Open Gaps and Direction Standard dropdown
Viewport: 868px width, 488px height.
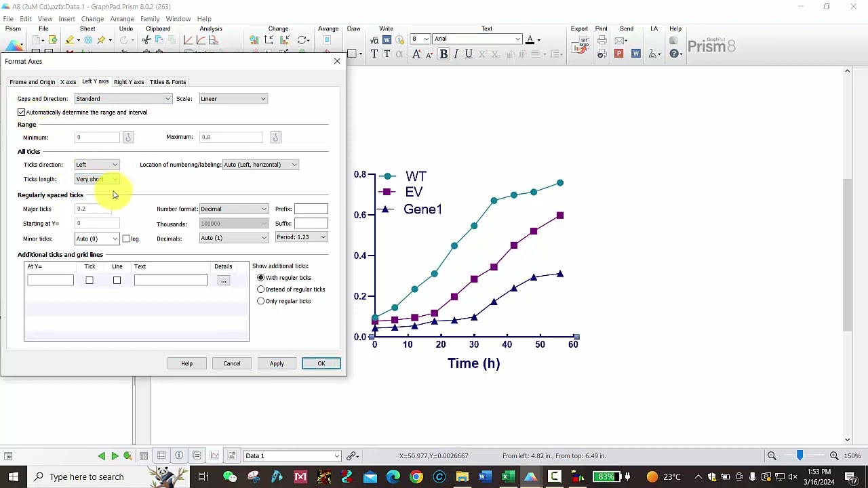[123, 99]
